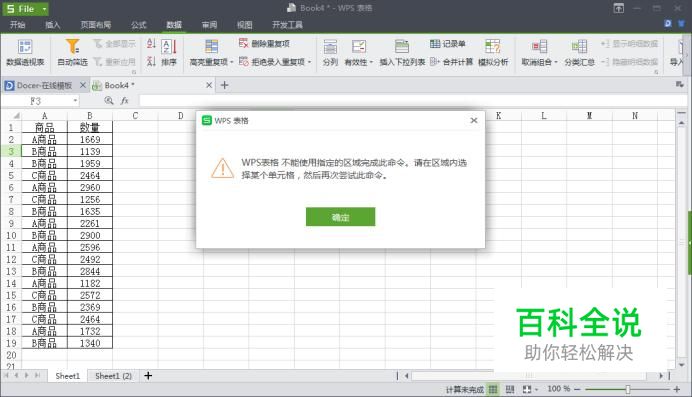Click the fx insert function icon
Image resolution: width=692 pixels, height=397 pixels.
tap(124, 101)
